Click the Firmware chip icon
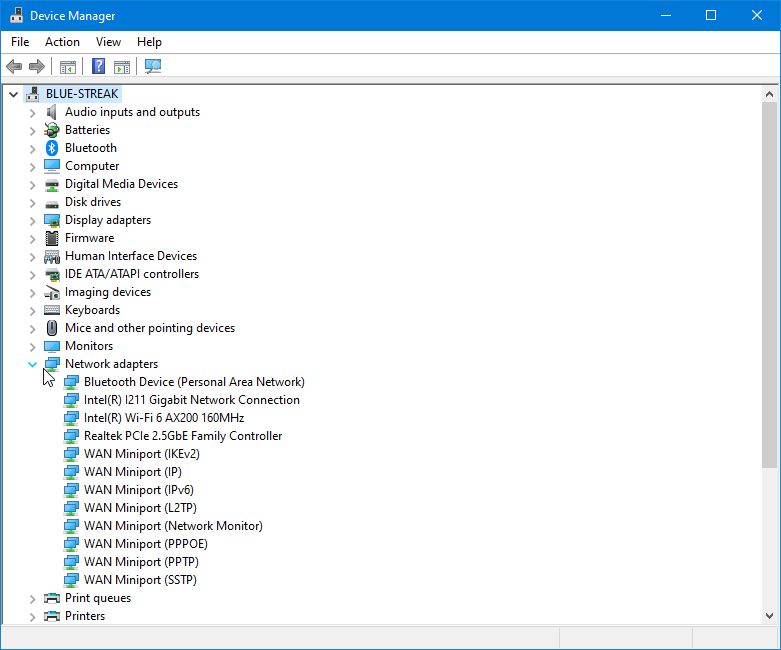Viewport: 781px width, 650px height. [52, 238]
